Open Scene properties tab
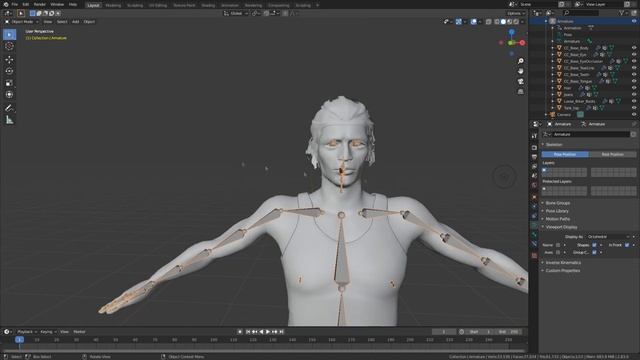 (x=534, y=176)
